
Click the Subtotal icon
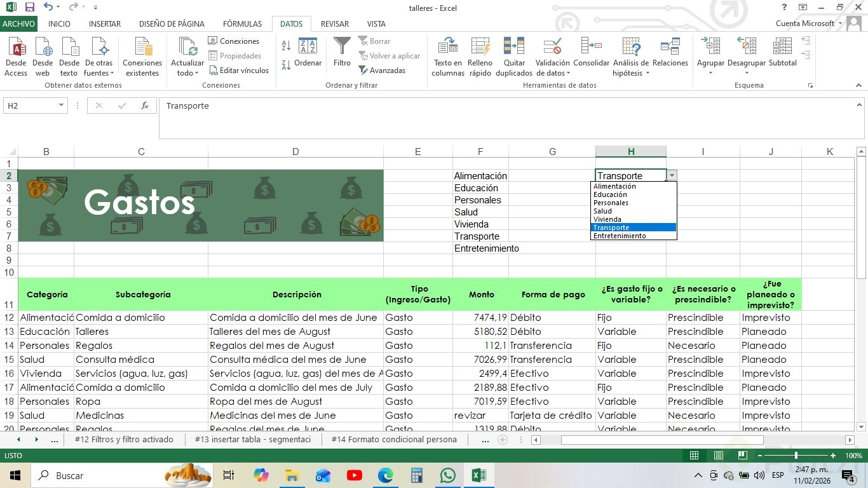[x=782, y=47]
